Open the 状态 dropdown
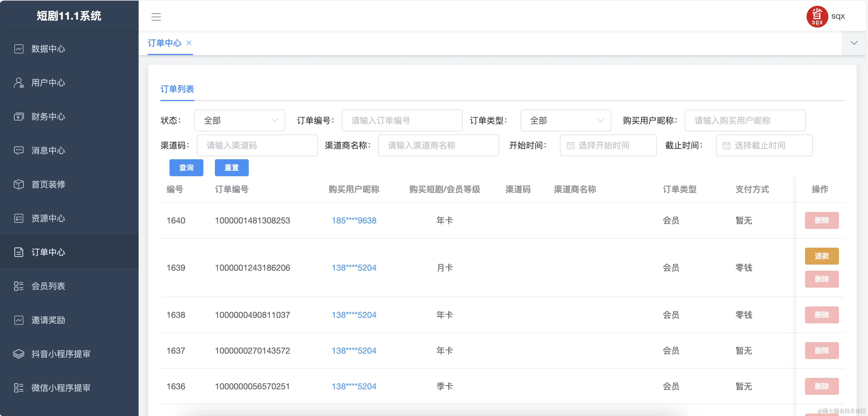 tap(239, 121)
